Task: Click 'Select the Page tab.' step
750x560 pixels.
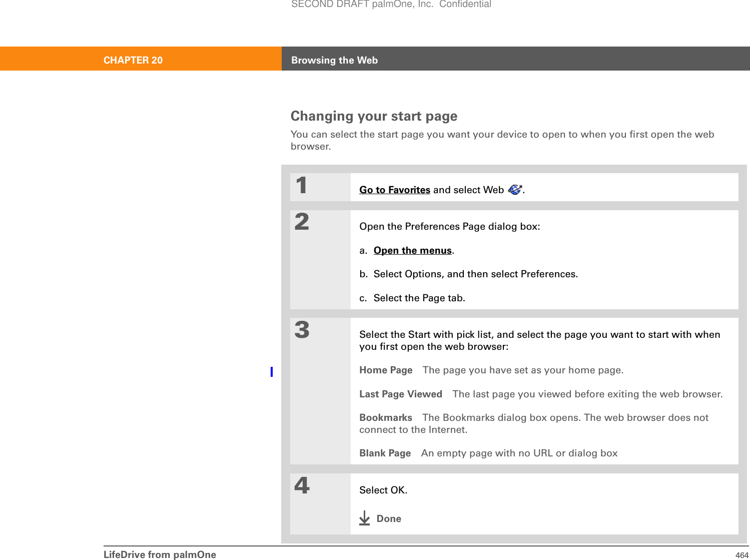Action: [419, 298]
